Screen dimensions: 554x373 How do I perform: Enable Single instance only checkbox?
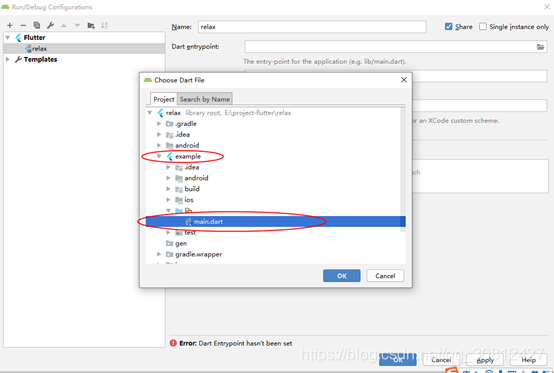[483, 26]
